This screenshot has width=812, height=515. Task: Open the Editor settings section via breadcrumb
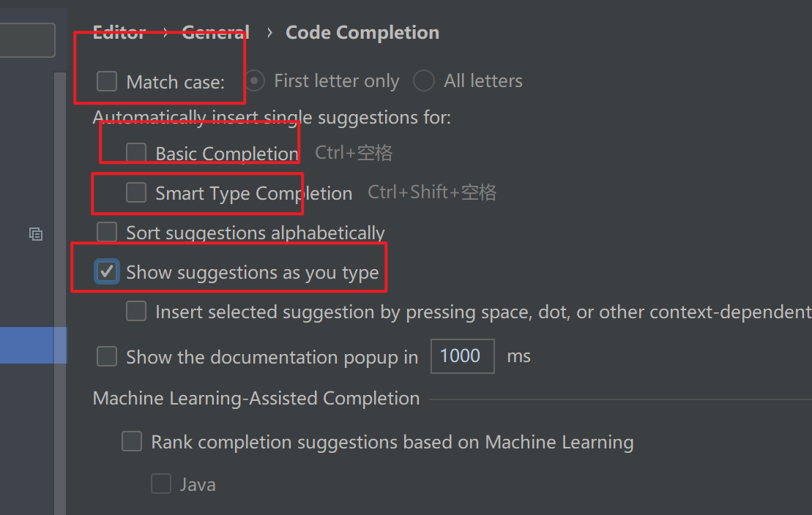click(119, 32)
